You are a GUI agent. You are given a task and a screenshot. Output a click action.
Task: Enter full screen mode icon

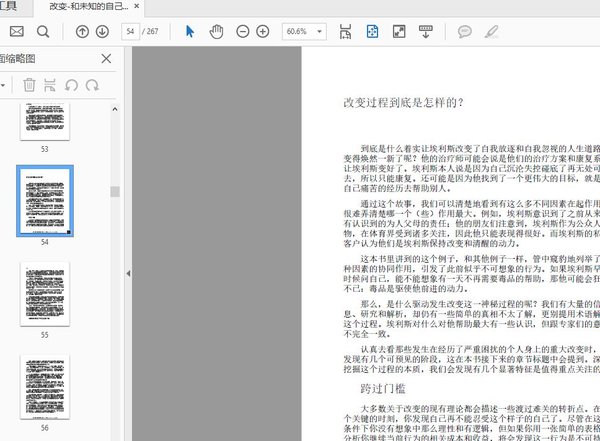click(400, 31)
